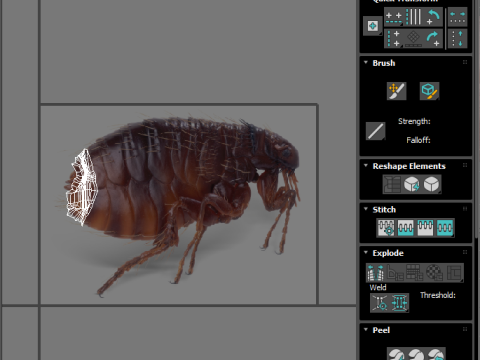The image size is (480, 360).
Task: Open the brush falloff type flyout
Action: click(x=375, y=131)
